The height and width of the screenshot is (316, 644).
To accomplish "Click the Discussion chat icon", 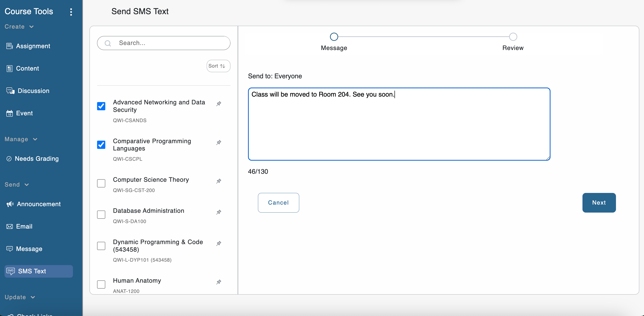I will (x=10, y=91).
